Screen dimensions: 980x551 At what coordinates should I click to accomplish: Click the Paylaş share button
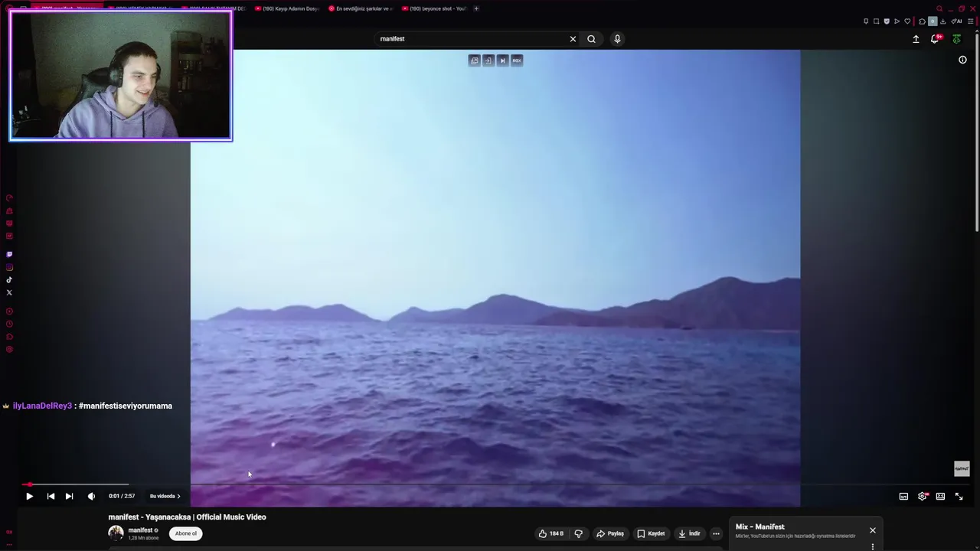tap(610, 533)
